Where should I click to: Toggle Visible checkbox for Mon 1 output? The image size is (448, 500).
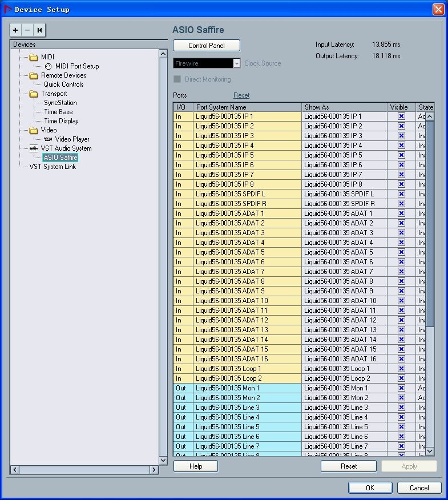[x=401, y=388]
